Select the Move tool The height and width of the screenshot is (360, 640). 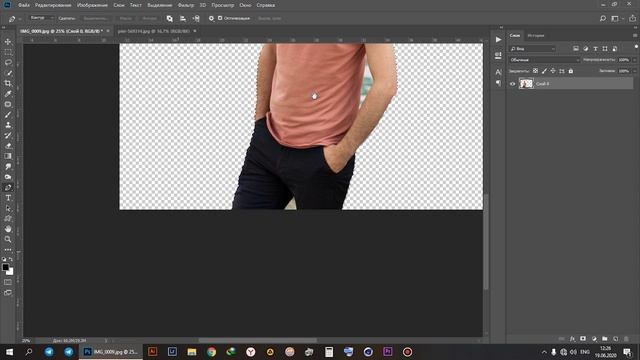tap(8, 42)
